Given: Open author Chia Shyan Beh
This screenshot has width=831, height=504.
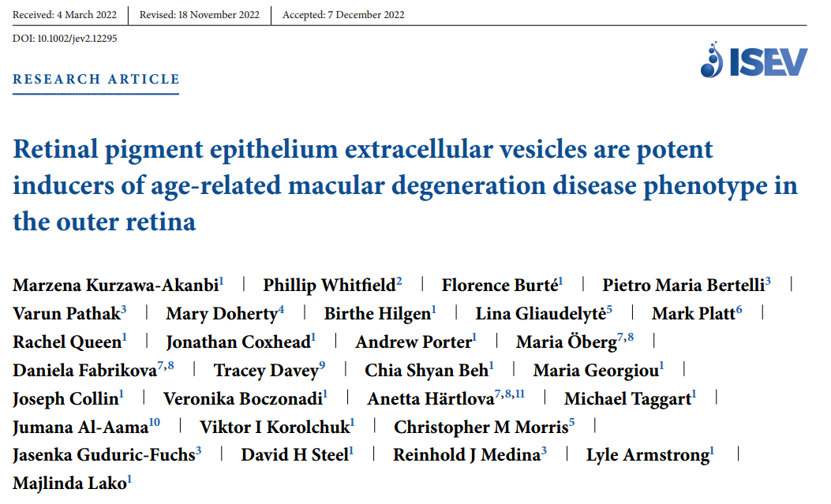Looking at the screenshot, I should [x=426, y=371].
